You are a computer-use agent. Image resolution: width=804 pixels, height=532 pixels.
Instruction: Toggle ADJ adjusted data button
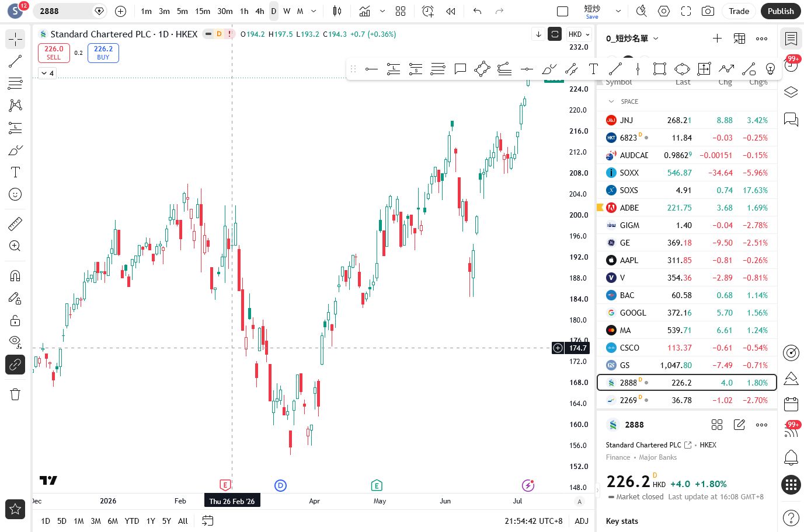[x=582, y=521]
